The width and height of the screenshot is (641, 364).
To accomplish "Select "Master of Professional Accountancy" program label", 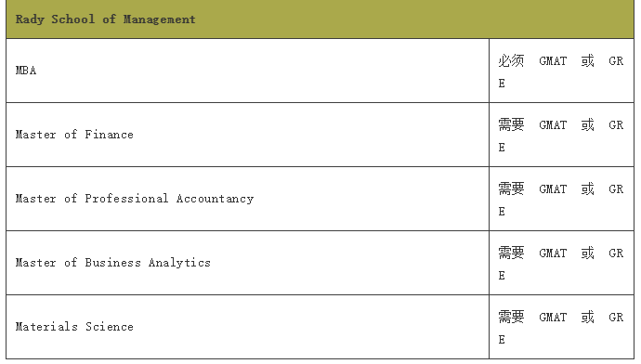I will (x=135, y=199).
